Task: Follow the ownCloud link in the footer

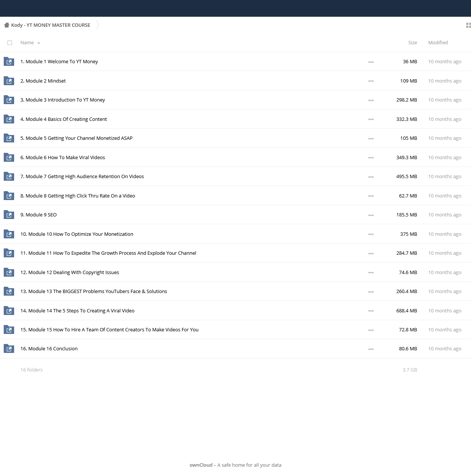Action: pyautogui.click(x=201, y=465)
